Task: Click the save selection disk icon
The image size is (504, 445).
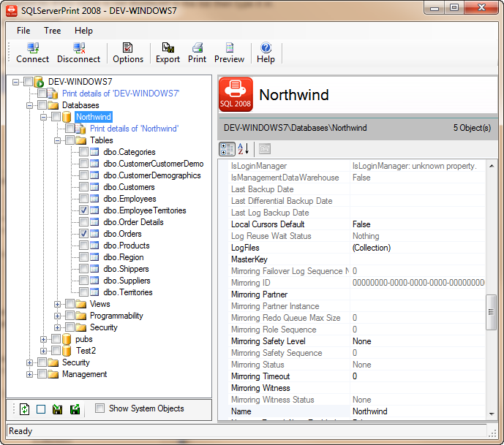Action: pos(75,409)
